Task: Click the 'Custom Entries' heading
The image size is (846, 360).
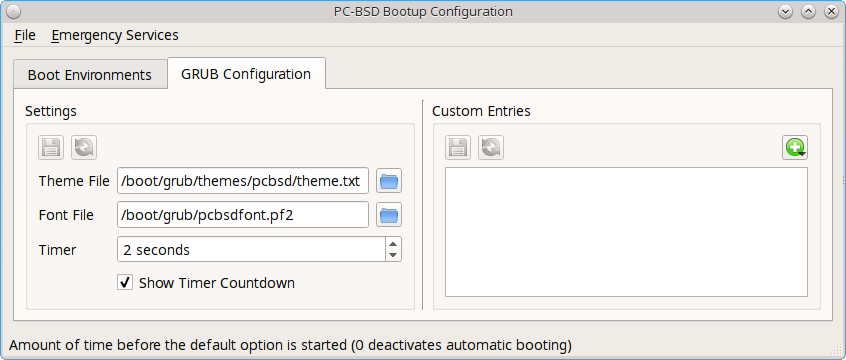Action: 481,111
